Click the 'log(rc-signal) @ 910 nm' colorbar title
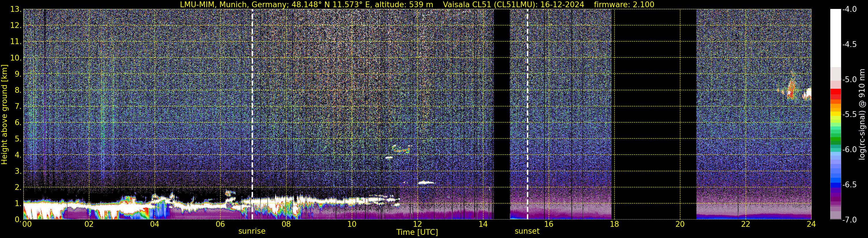The width and height of the screenshot is (868, 238). [x=862, y=114]
